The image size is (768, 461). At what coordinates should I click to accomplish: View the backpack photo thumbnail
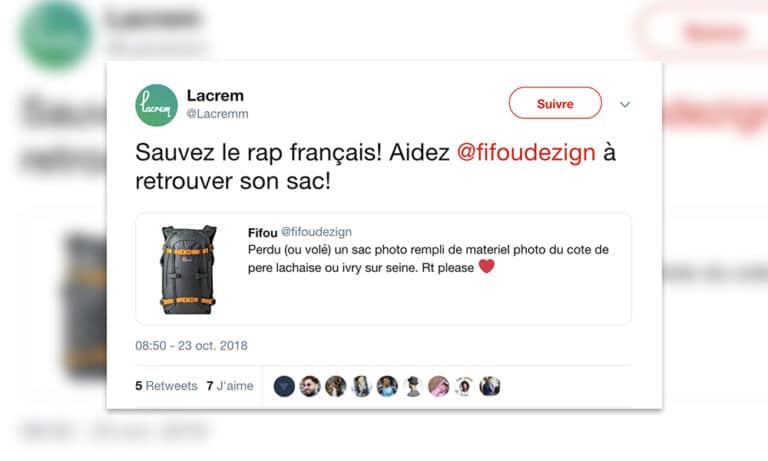[x=189, y=269]
